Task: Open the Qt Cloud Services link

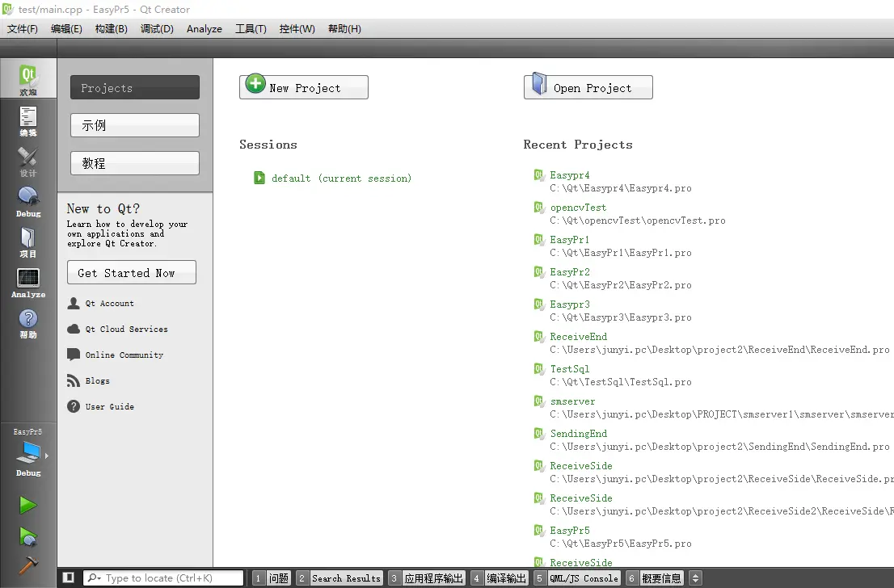Action: (127, 329)
